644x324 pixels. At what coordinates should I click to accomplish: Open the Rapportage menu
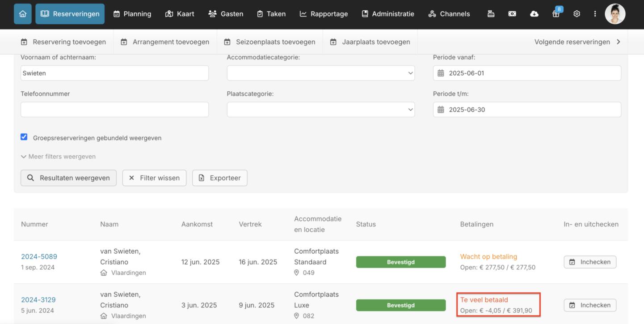pos(324,14)
